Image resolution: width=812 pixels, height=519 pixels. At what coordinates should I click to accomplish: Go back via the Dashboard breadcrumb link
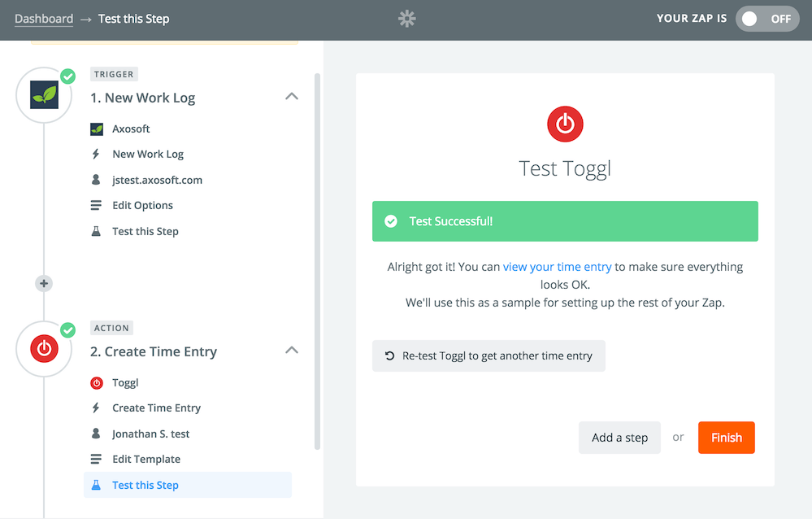tap(44, 19)
